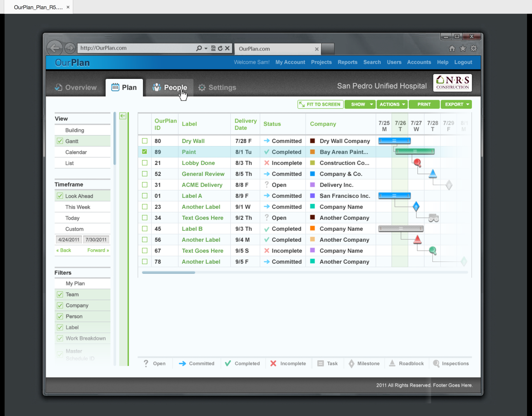Click the browser back arrow button
Image resolution: width=532 pixels, height=416 pixels.
tap(55, 48)
